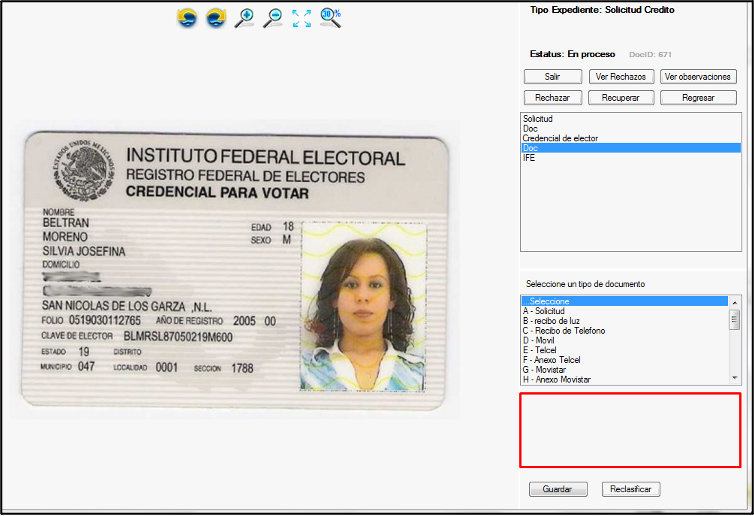Click the Salir button
The width and height of the screenshot is (754, 516).
(x=552, y=76)
